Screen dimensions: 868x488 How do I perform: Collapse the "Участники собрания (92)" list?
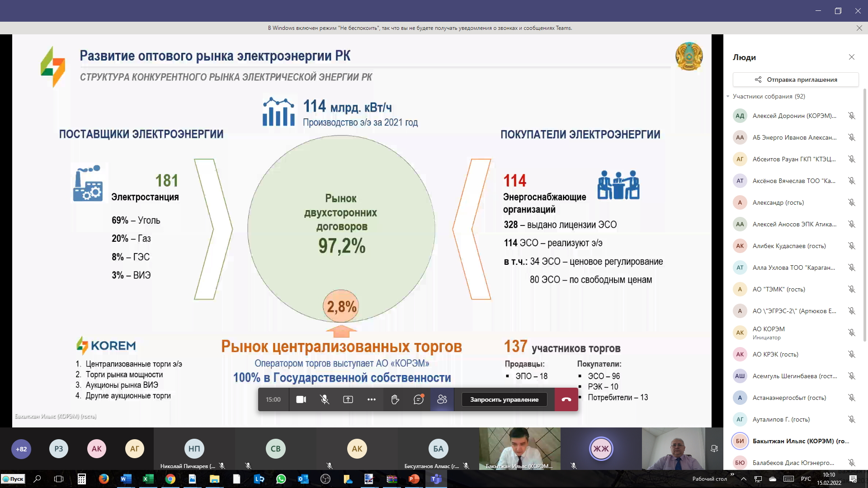[728, 96]
